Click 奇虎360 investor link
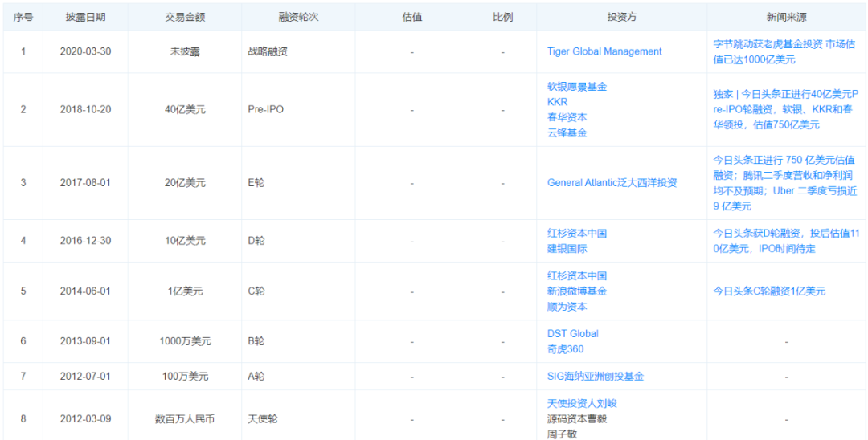This screenshot has width=868, height=440. coord(565,349)
